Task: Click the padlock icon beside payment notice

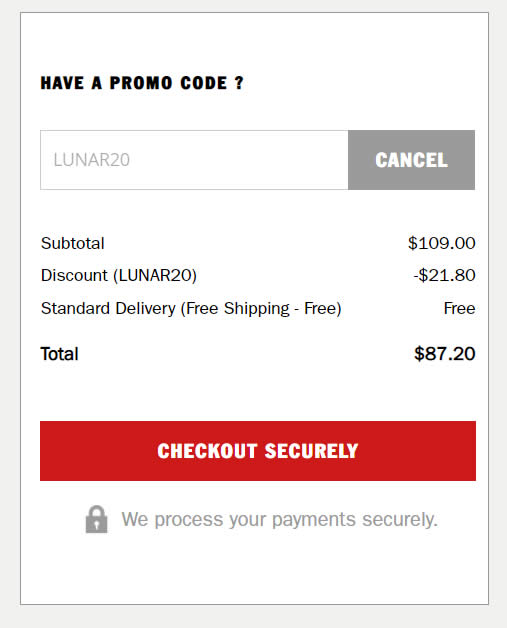Action: click(x=97, y=519)
